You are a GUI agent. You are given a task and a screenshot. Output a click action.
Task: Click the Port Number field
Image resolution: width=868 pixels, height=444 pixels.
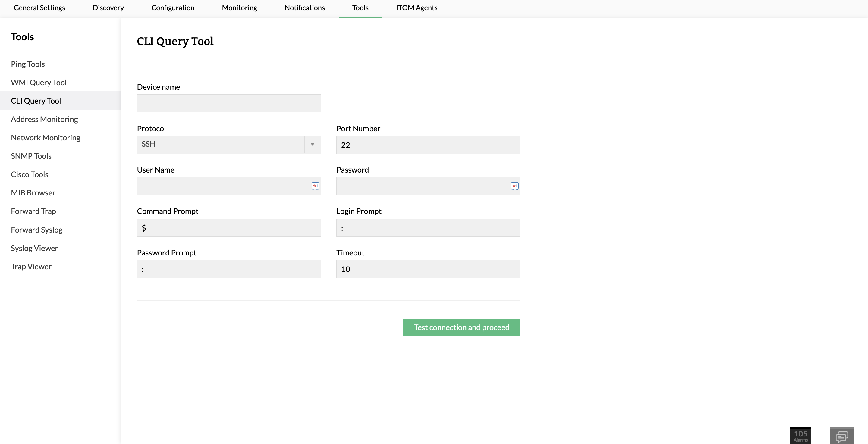[428, 145]
